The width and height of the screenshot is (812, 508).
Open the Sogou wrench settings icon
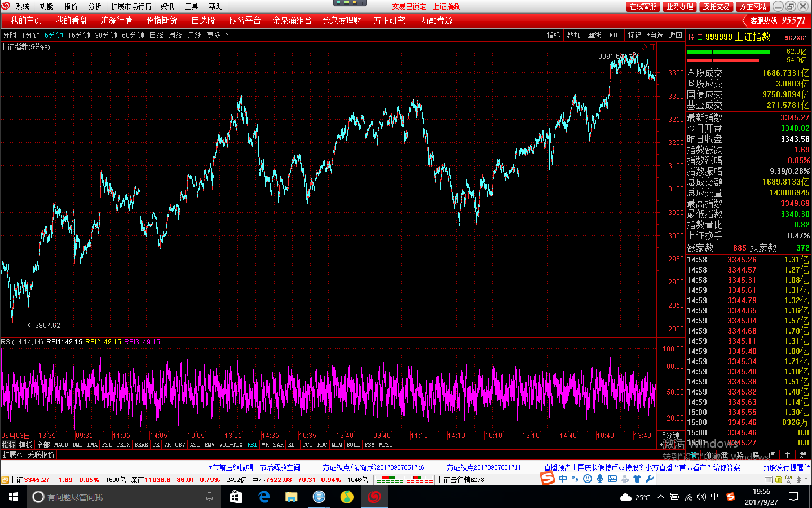pos(650,479)
